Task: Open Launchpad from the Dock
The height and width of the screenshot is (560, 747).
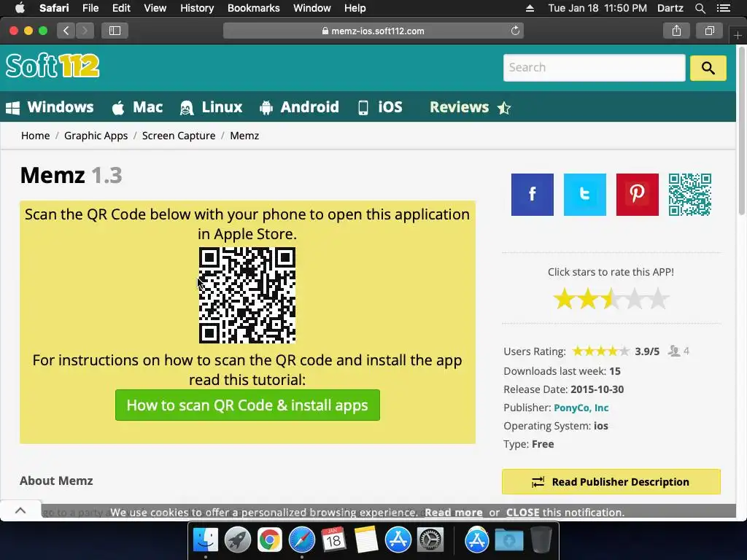Action: pyautogui.click(x=237, y=540)
